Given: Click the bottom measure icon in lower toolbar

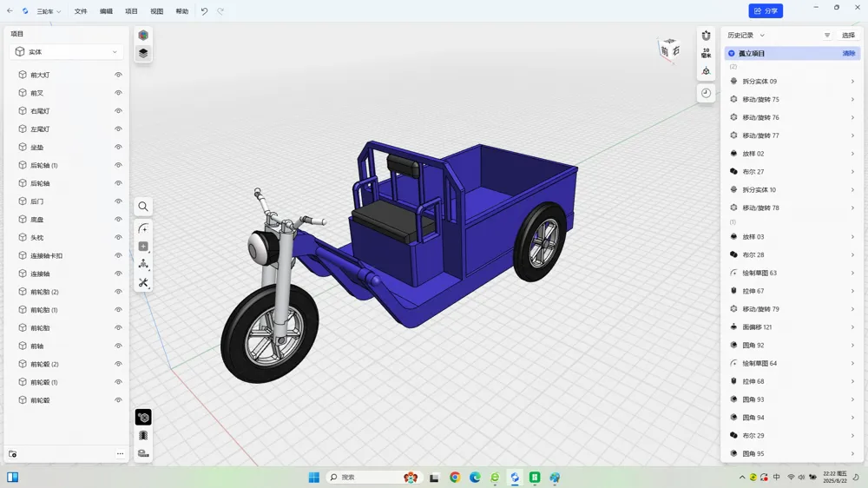Looking at the screenshot, I should (x=143, y=453).
